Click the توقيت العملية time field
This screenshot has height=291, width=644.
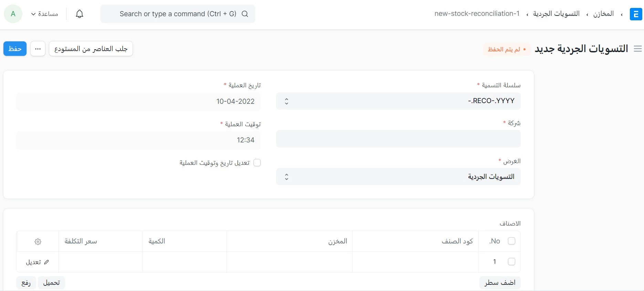[138, 140]
